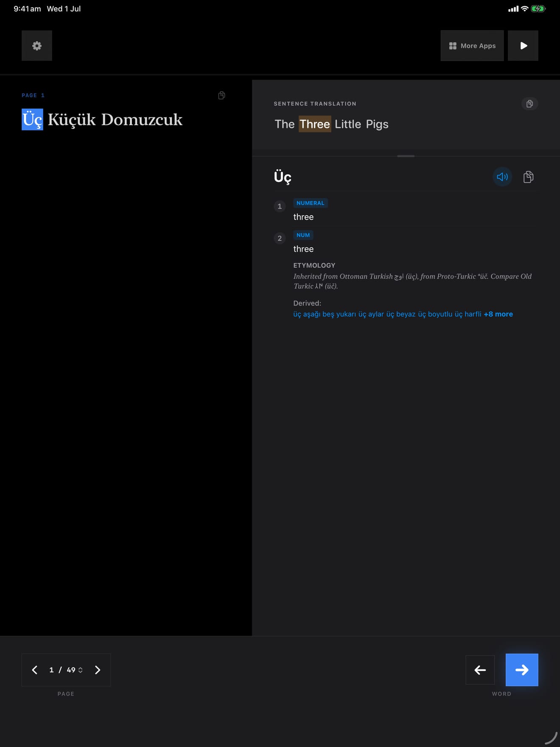Open the derived term üç harfli

tap(468, 314)
